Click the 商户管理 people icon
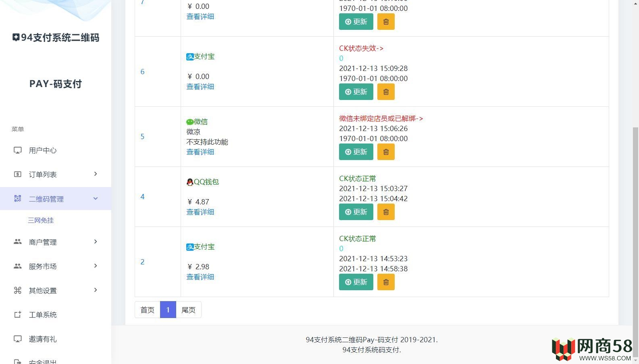This screenshot has width=639, height=364. coord(17,241)
